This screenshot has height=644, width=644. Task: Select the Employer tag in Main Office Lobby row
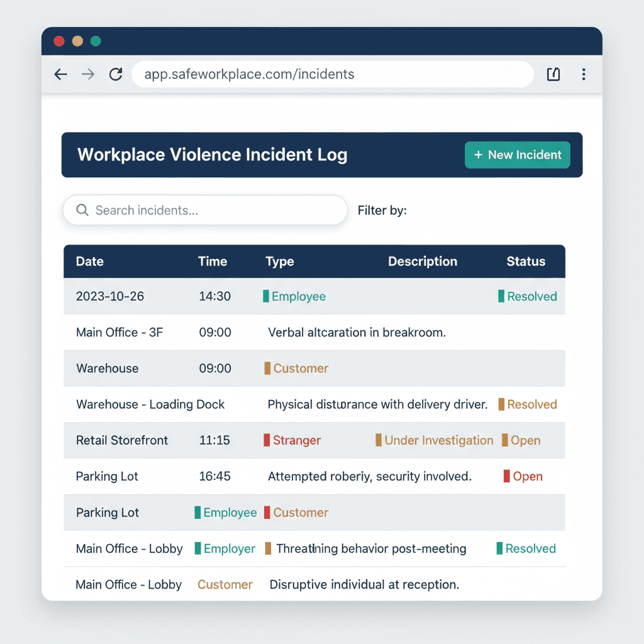pos(229,548)
